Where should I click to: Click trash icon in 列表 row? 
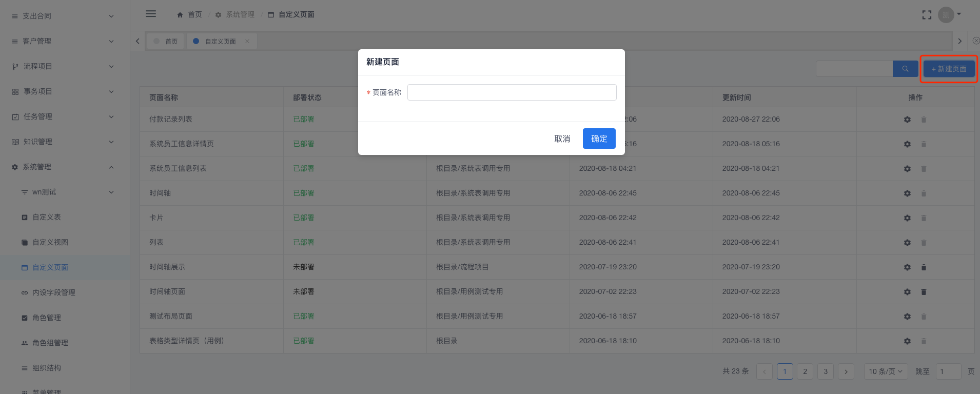coord(924,243)
